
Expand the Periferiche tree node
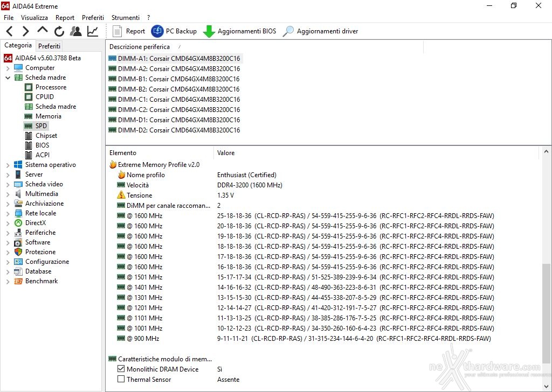click(x=8, y=233)
